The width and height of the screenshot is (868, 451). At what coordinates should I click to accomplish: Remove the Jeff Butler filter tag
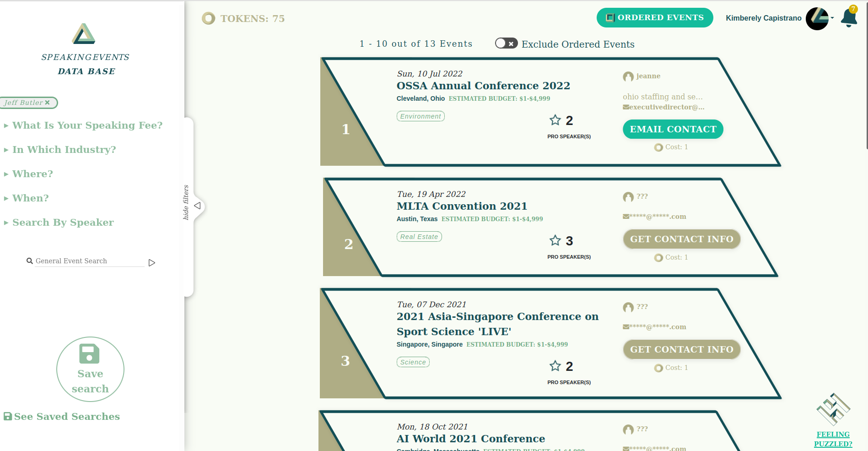click(47, 103)
